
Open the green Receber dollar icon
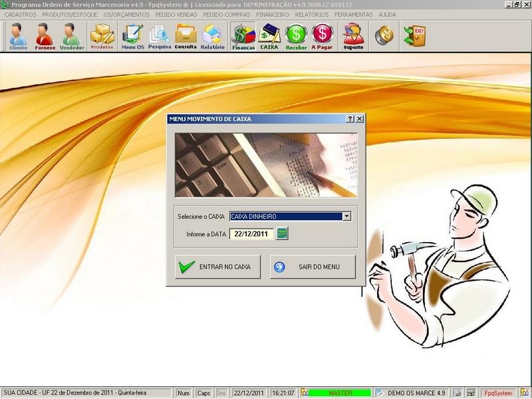click(x=296, y=37)
